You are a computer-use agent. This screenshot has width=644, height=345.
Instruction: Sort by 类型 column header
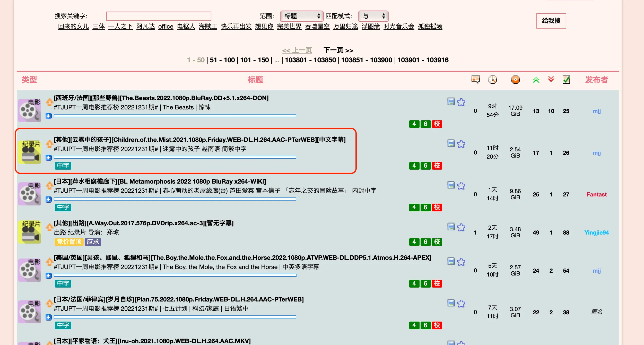29,80
